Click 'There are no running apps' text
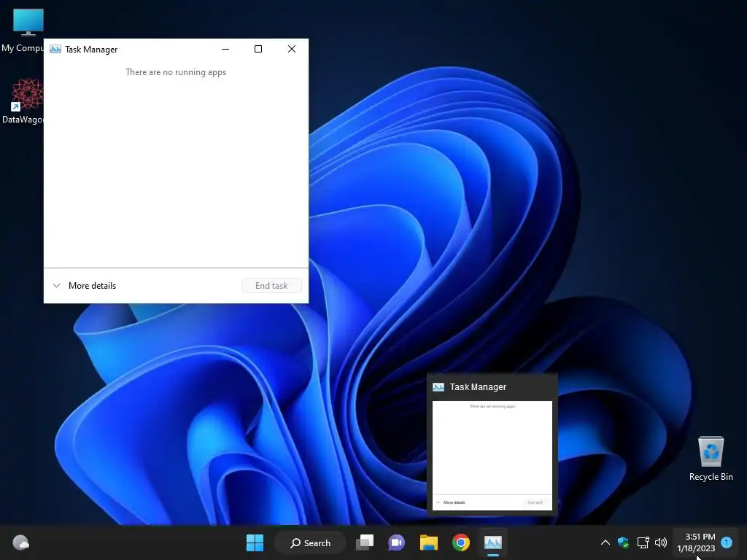 click(176, 72)
